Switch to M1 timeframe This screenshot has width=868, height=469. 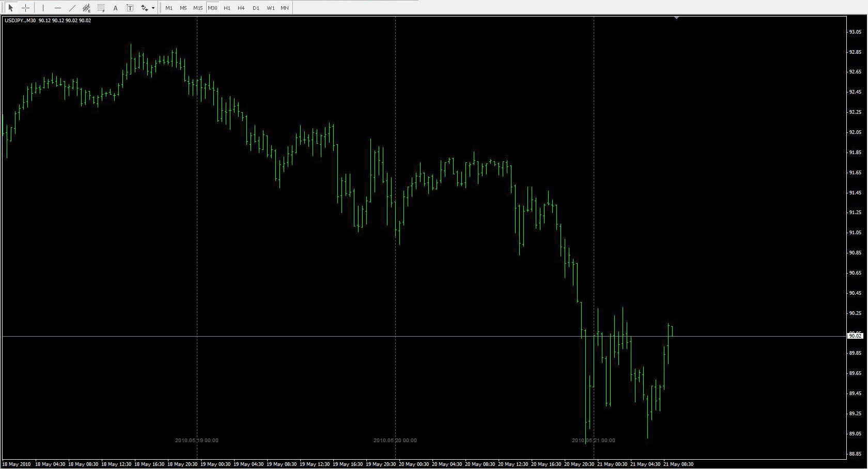(x=169, y=8)
